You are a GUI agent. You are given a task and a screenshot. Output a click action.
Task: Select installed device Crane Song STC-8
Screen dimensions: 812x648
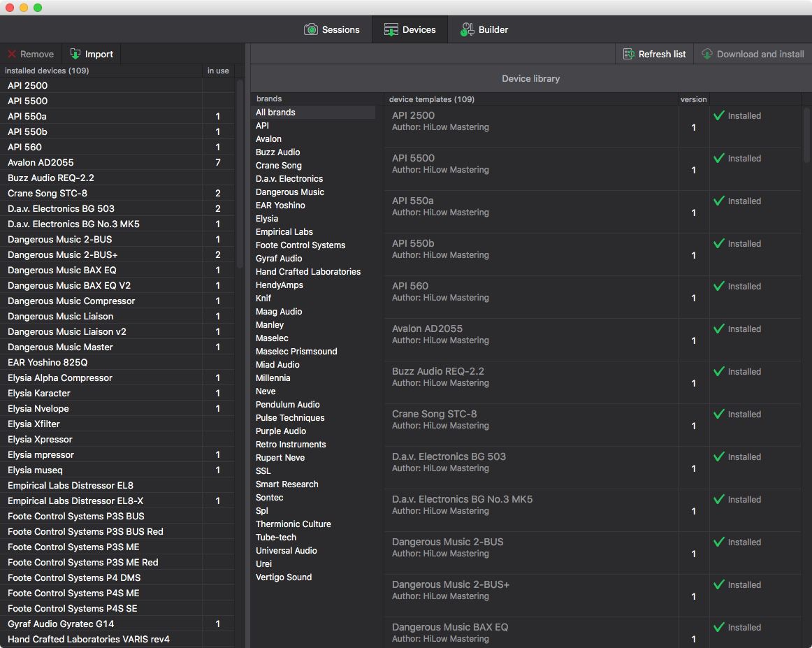[x=117, y=193]
